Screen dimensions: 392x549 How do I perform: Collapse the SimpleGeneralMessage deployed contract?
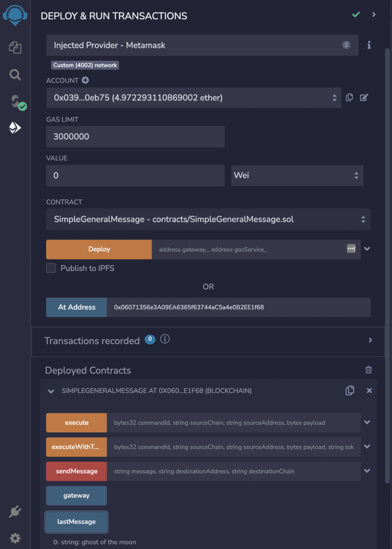[x=51, y=391]
